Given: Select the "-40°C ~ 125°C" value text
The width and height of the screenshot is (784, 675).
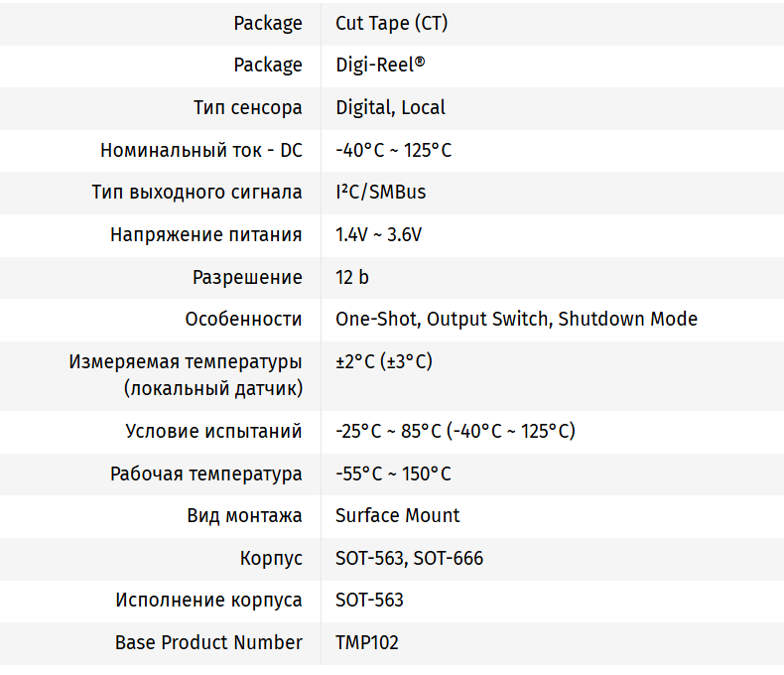Looking at the screenshot, I should (x=393, y=150).
